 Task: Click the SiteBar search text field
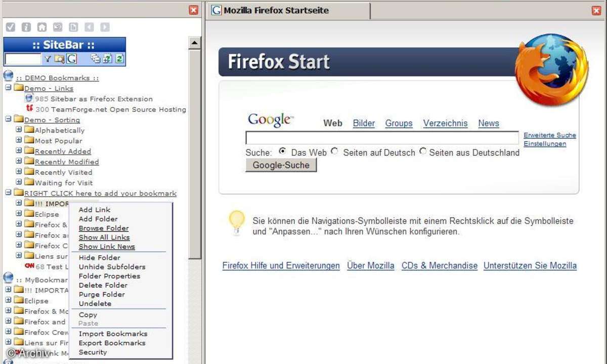point(23,59)
